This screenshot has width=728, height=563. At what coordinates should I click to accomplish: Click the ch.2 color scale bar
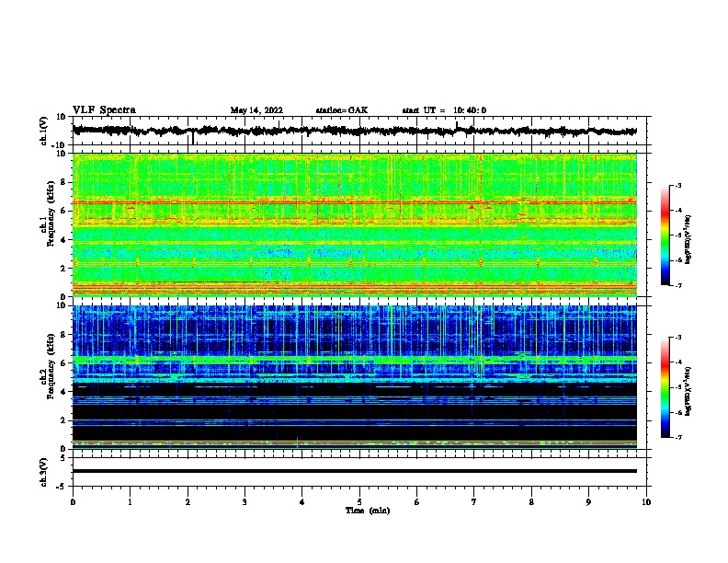(x=665, y=387)
